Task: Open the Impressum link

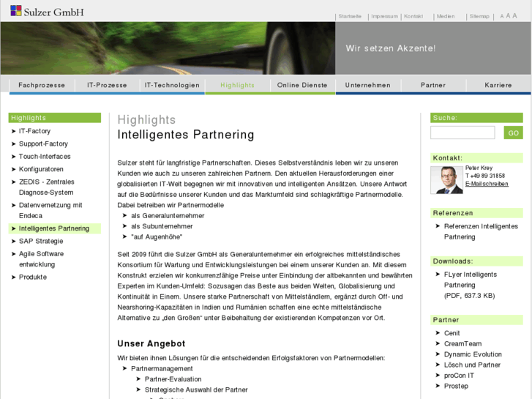Action: 384,16
